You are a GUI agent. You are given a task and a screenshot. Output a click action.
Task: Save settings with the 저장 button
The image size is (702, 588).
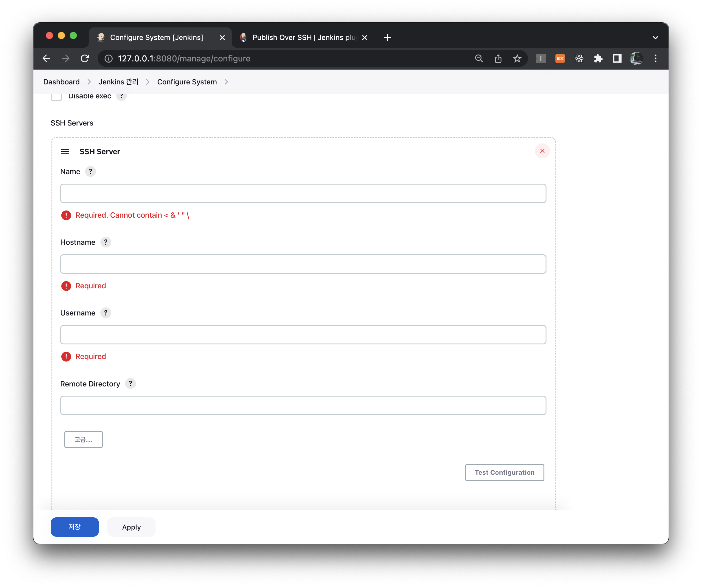(x=74, y=527)
